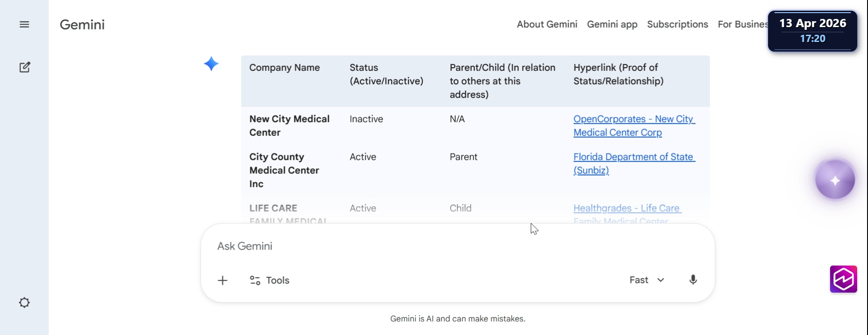Activate the microphone voice input
Viewport: 868px width, 335px height.
693,280
